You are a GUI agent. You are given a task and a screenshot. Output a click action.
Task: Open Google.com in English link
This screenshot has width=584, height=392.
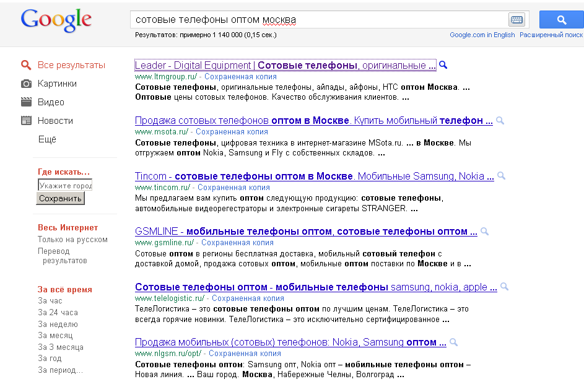tap(482, 35)
